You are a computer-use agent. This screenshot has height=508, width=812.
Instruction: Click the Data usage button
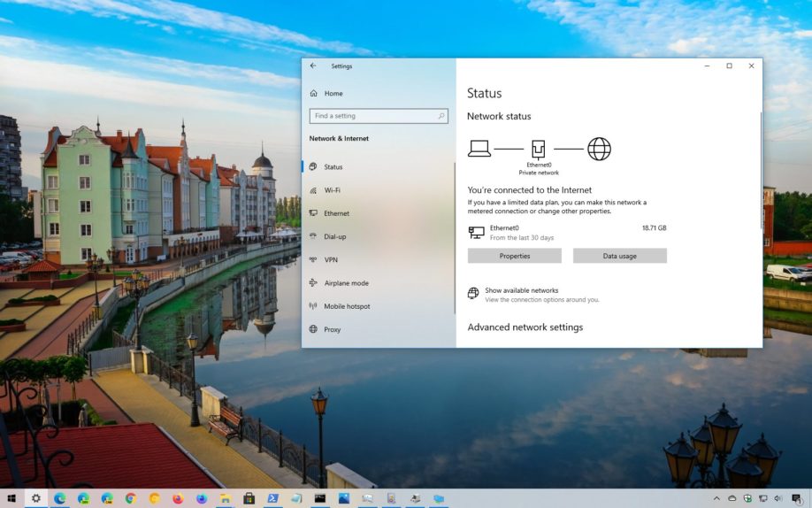click(619, 256)
